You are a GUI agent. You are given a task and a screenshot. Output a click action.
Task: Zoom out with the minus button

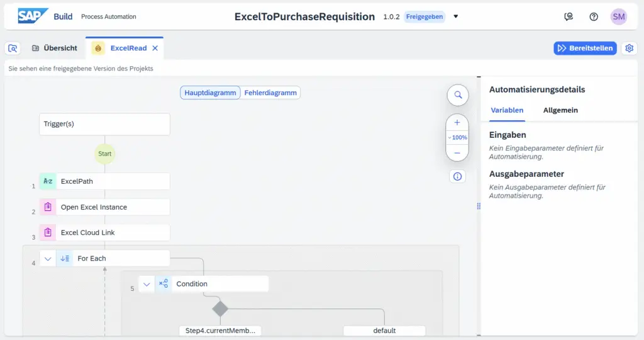tap(457, 153)
